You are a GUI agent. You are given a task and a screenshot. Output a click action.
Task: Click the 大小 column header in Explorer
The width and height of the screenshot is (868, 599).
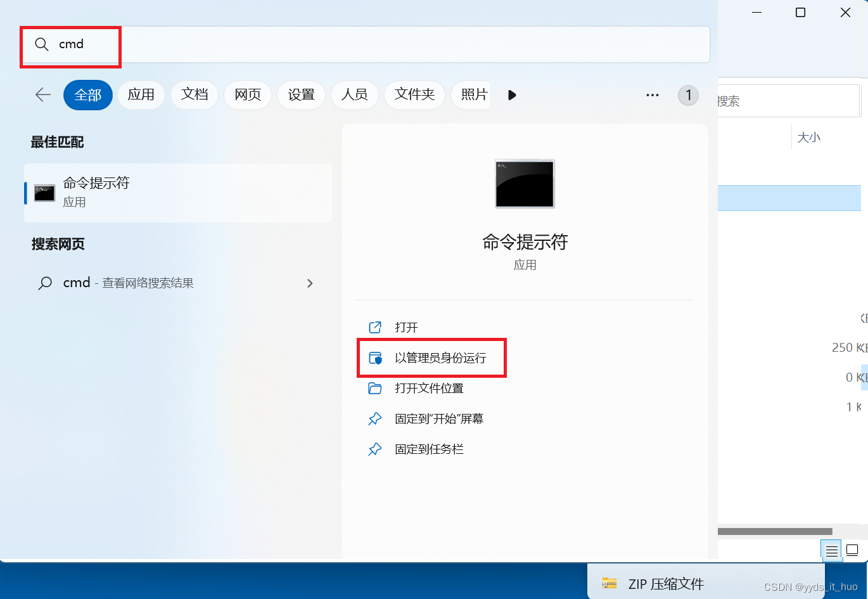click(808, 138)
